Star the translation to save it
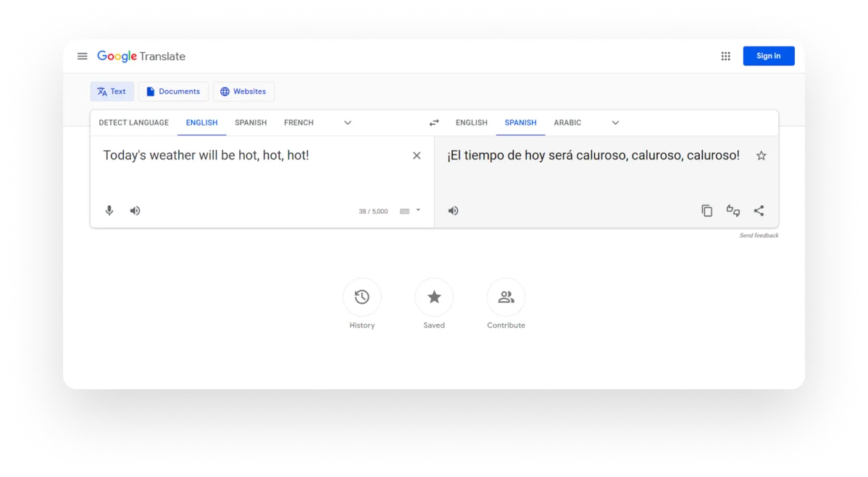Image resolution: width=868 pixels, height=477 pixels. 761,155
